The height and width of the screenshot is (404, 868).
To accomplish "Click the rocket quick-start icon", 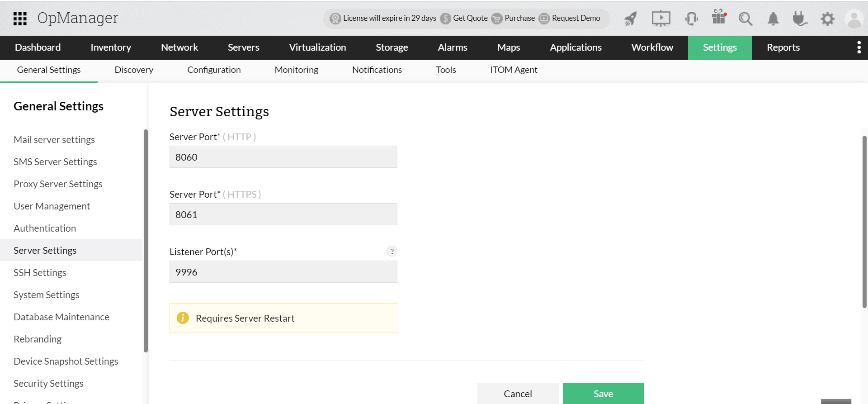I will coord(631,19).
